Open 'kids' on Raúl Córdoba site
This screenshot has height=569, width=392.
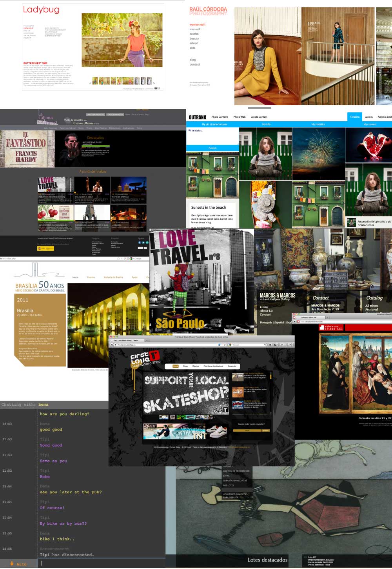click(192, 48)
